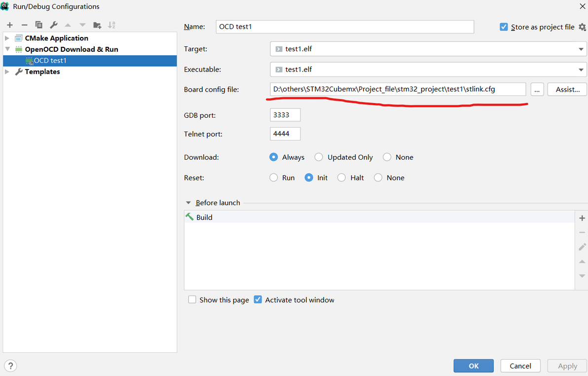Create new folder in configurations toolbar
This screenshot has width=588, height=376.
click(97, 25)
